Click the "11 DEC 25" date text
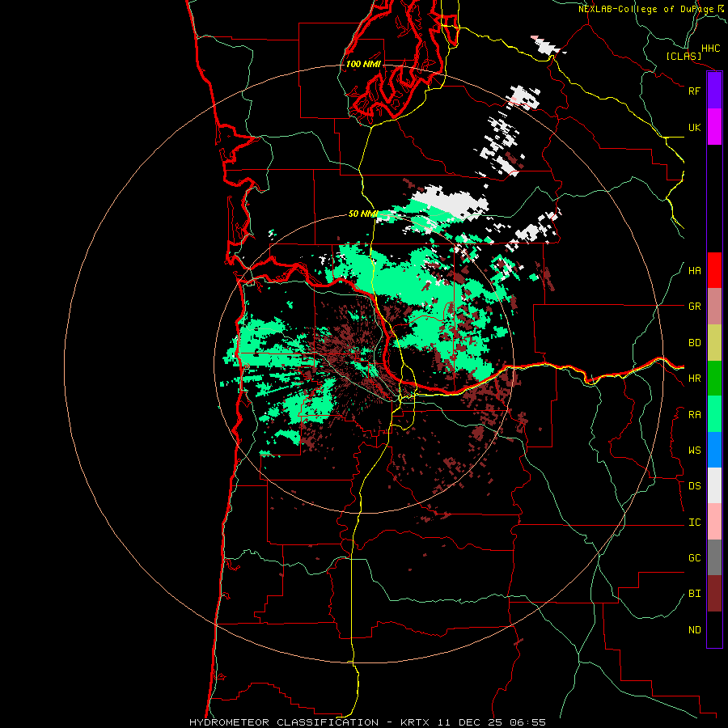The image size is (728, 728). click(469, 722)
